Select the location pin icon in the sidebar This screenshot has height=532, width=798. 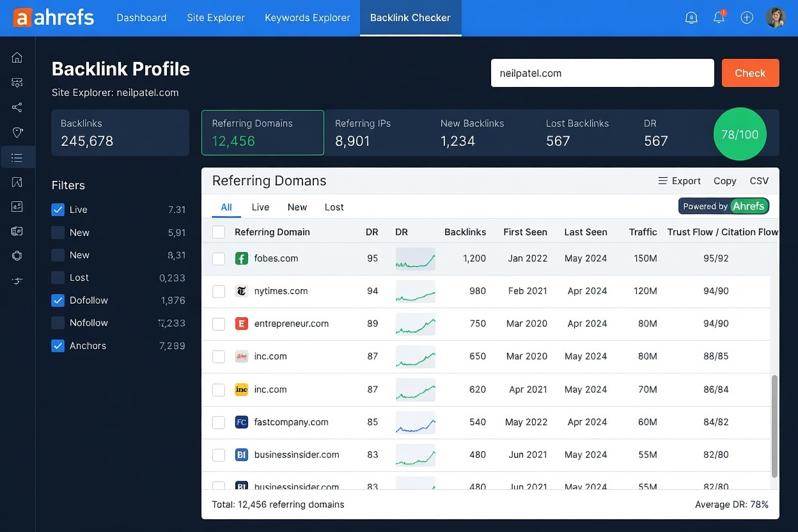[17, 132]
